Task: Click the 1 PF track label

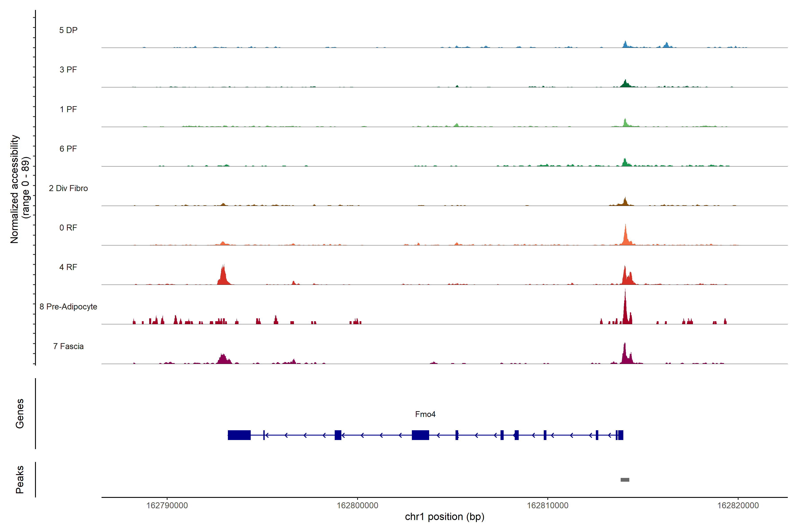Action: pyautogui.click(x=68, y=109)
